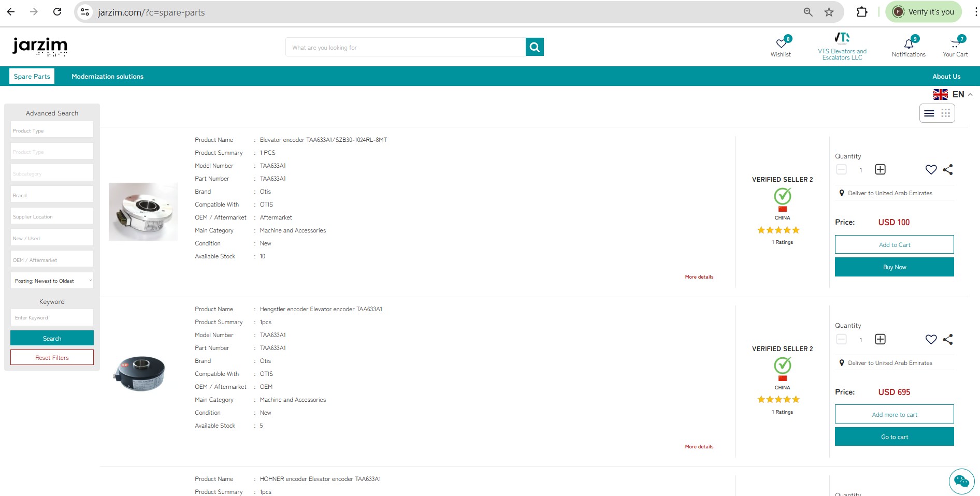Viewport: 980px width, 496px height.
Task: Switch to list view layout
Action: pos(929,113)
